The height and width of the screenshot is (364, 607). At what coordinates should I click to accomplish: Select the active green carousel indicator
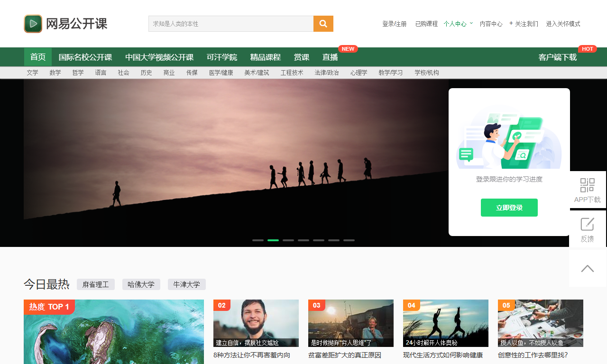pyautogui.click(x=273, y=240)
